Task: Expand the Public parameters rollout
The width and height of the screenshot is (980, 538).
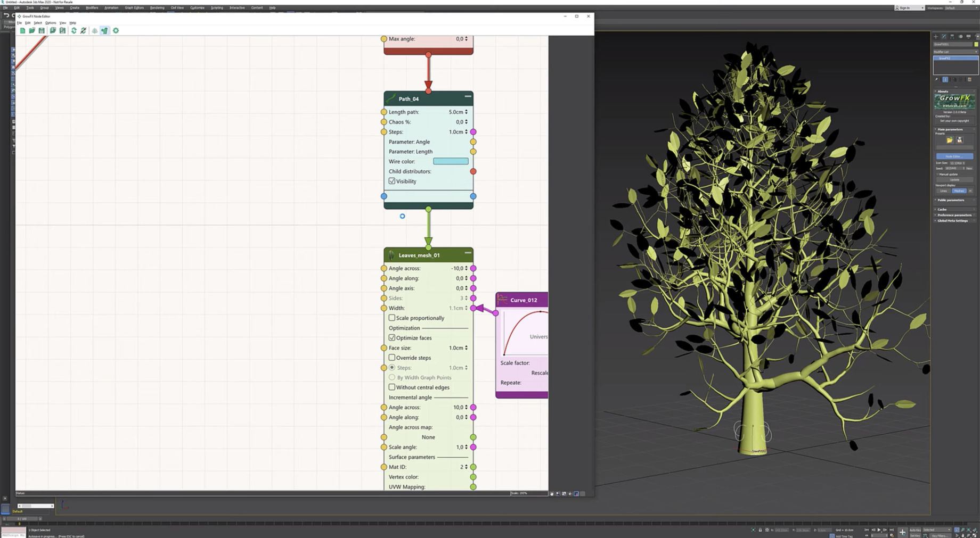Action: 951,200
